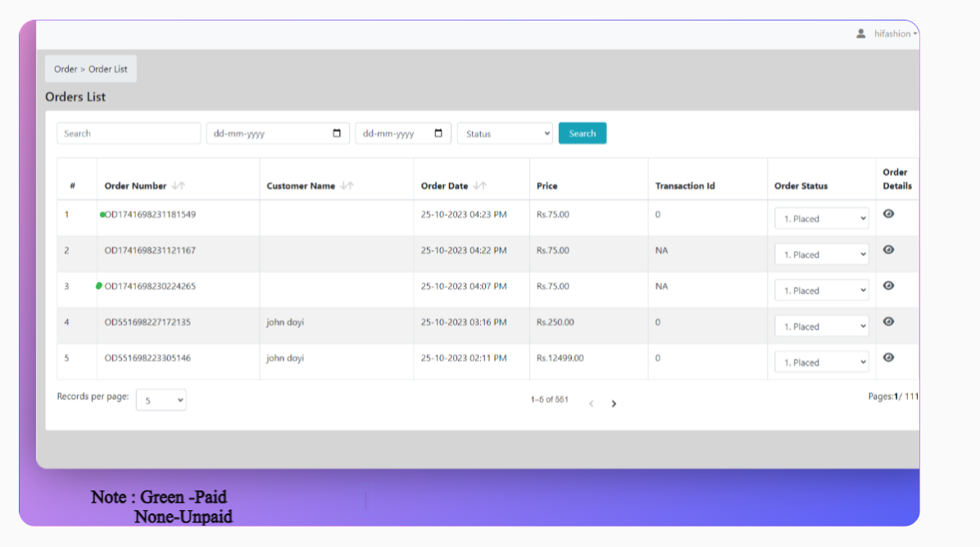Viewport: 980px width, 547px height.
Task: View details of order OD1741698231181549
Action: (888, 214)
